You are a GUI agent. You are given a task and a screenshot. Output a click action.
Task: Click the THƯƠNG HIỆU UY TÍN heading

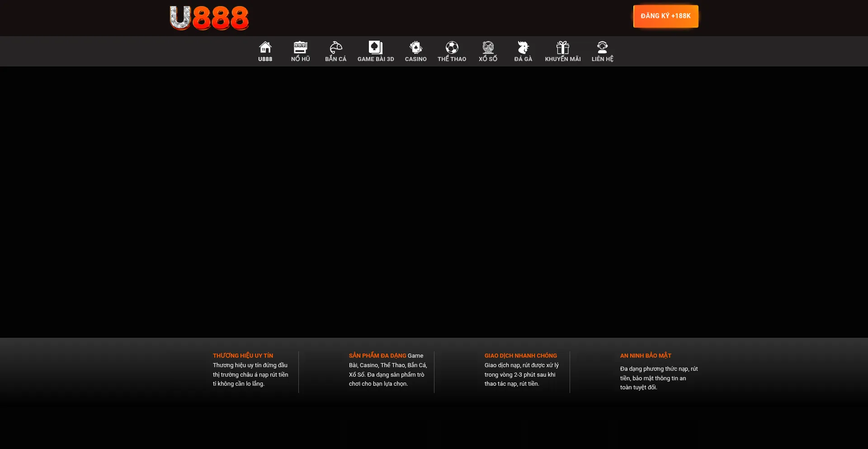[x=243, y=356]
